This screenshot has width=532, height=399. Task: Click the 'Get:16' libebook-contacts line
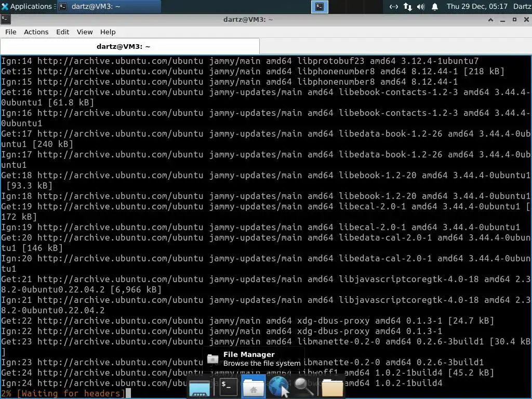[265, 92]
